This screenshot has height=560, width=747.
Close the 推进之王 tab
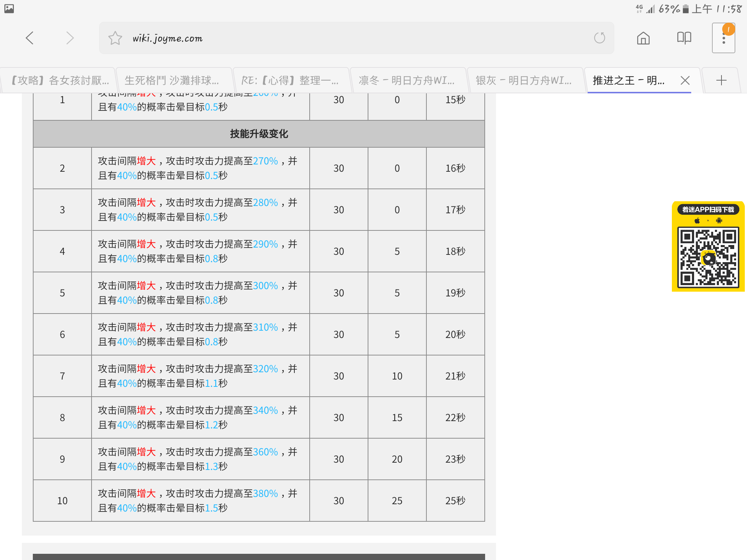tap(685, 80)
